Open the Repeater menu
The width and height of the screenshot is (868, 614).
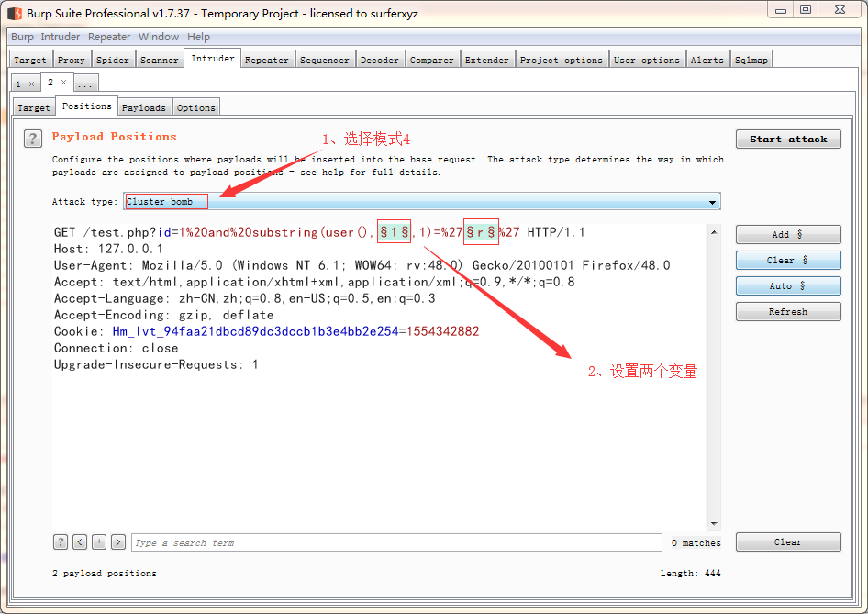(109, 37)
